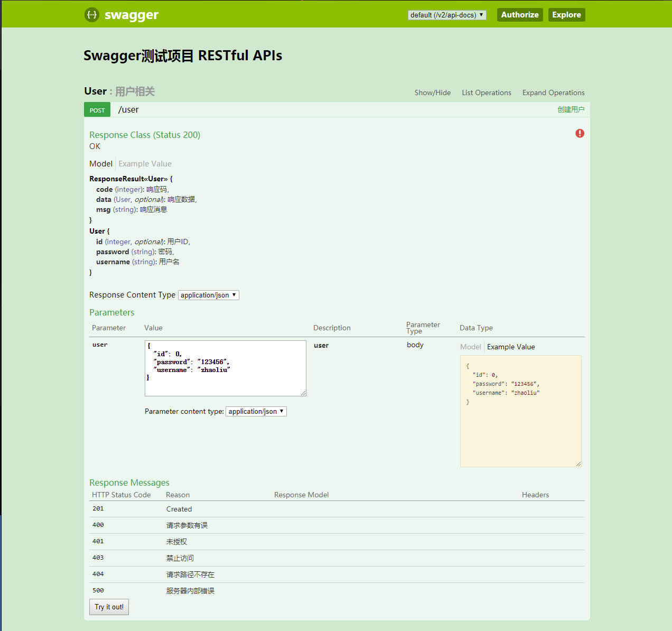Click the 'Created' reason text
672x631 pixels.
tap(179, 509)
